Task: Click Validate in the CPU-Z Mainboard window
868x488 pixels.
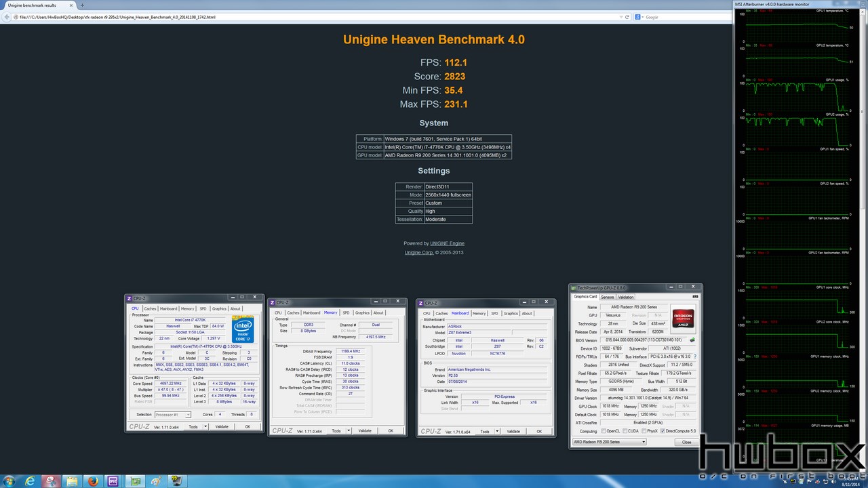Action: point(513,431)
